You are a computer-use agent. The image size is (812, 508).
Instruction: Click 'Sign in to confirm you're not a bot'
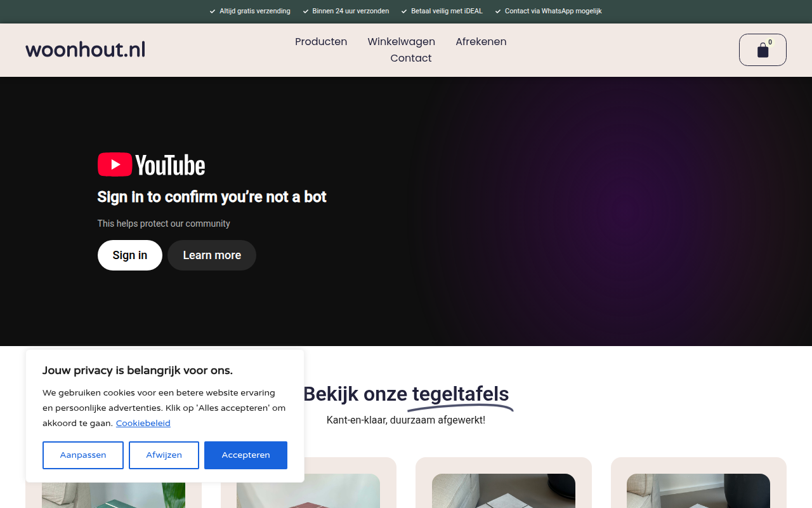tap(212, 197)
